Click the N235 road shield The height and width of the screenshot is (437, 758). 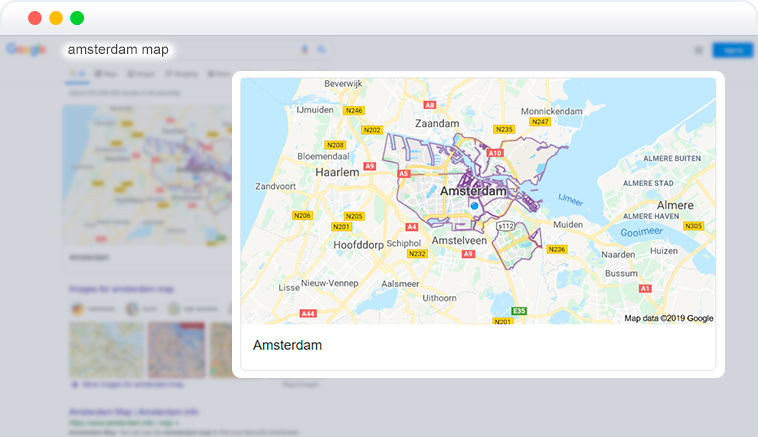(504, 129)
